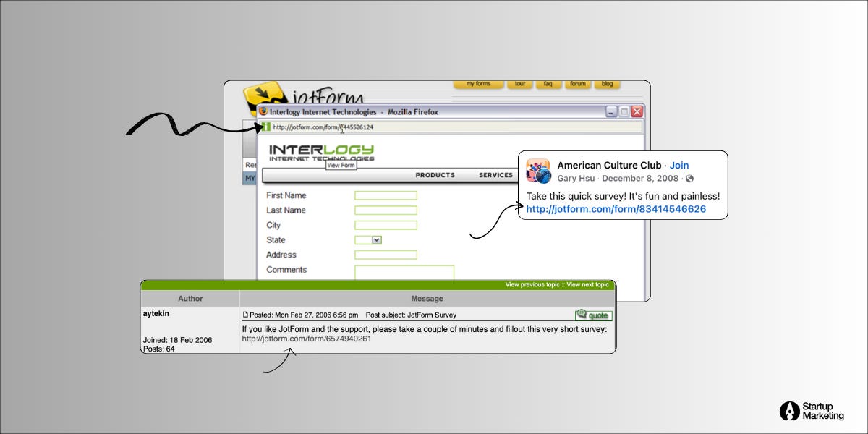The height and width of the screenshot is (434, 868).
Task: Click the 'Author' column header
Action: point(190,298)
